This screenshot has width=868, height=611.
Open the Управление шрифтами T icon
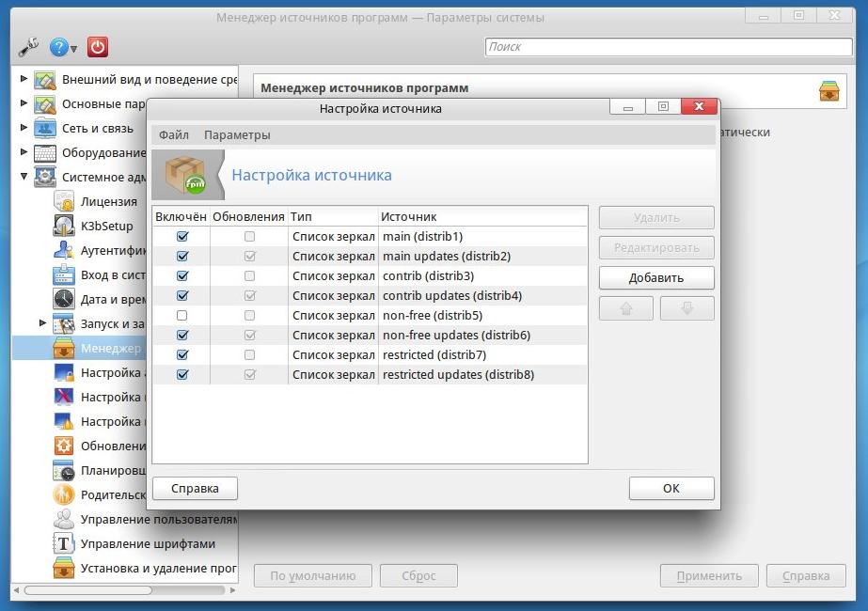(64, 543)
